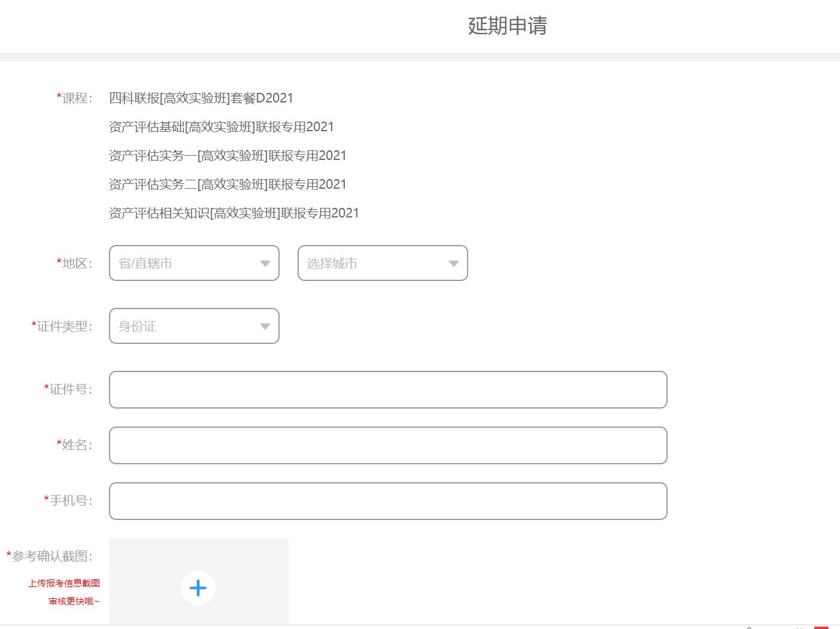This screenshot has height=629, width=840.
Task: Click the red hint 上传报考信息截图
Action: point(64,583)
